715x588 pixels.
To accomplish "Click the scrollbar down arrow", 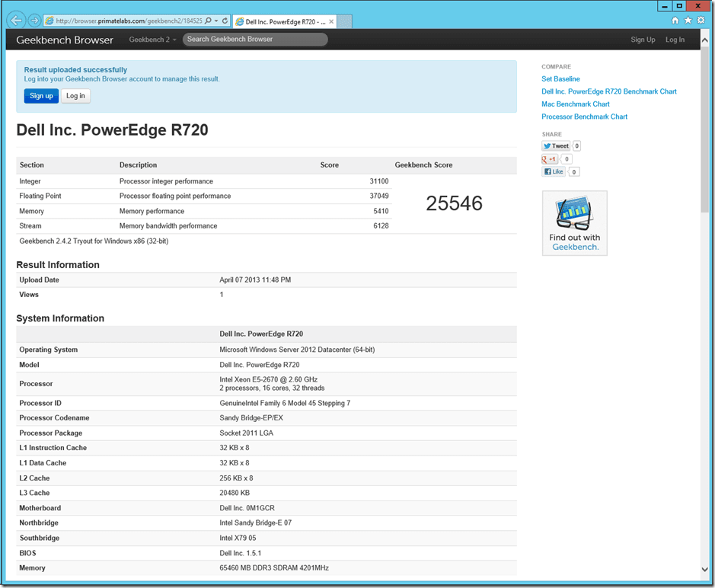I will (x=704, y=569).
